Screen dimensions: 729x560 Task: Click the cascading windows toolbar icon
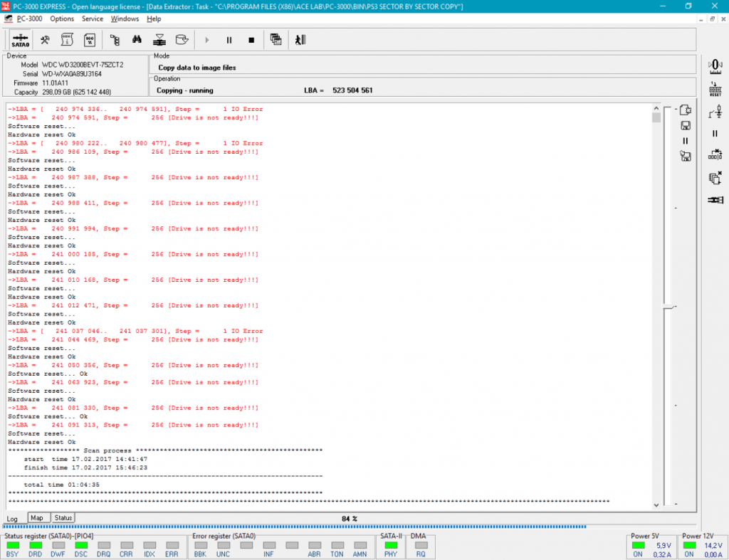coord(276,40)
